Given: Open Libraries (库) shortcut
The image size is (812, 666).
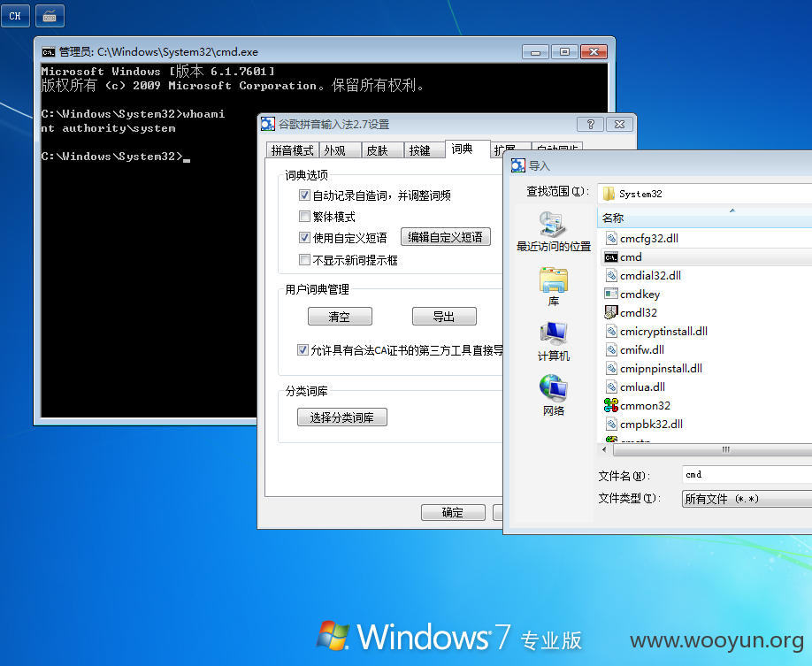Looking at the screenshot, I should click(x=553, y=287).
